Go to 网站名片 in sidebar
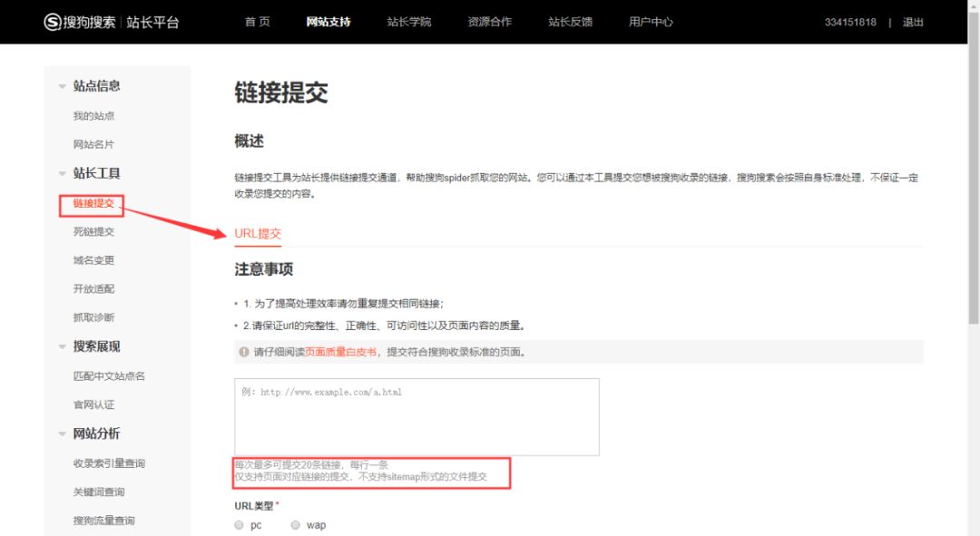 point(93,144)
